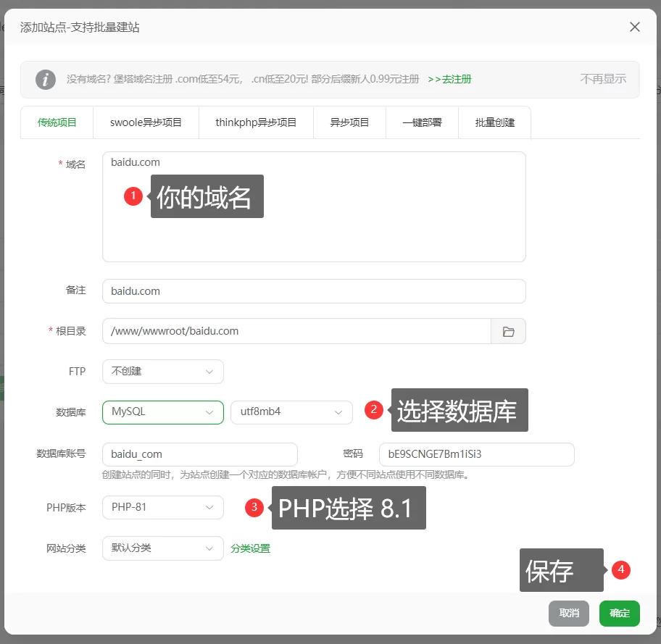Edit the database 密码 password field
The width and height of the screenshot is (661, 644).
[476, 454]
